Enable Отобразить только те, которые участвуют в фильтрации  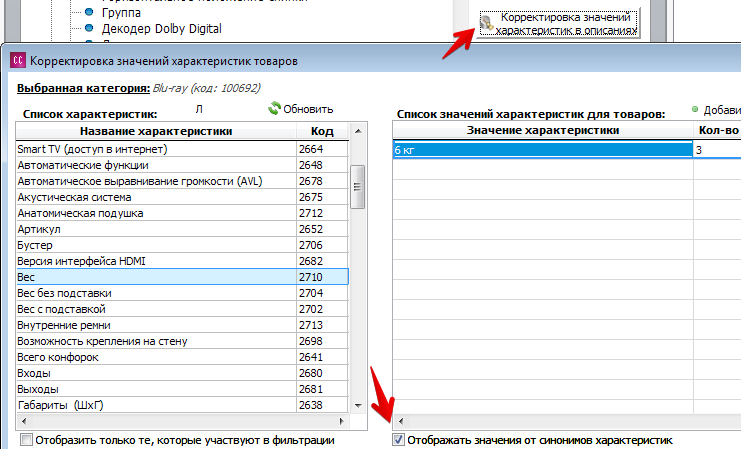coord(27,440)
